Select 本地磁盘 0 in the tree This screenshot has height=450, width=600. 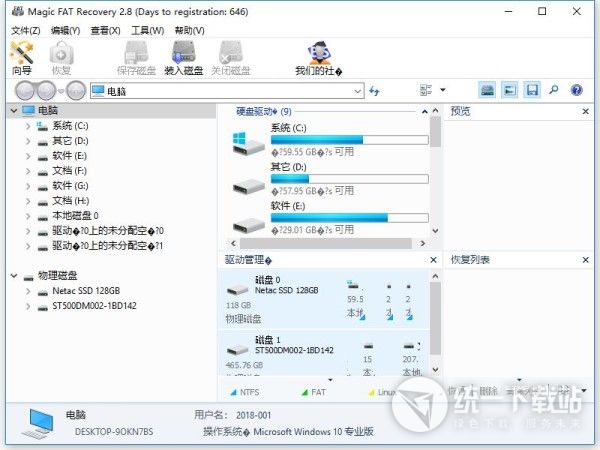(x=75, y=215)
